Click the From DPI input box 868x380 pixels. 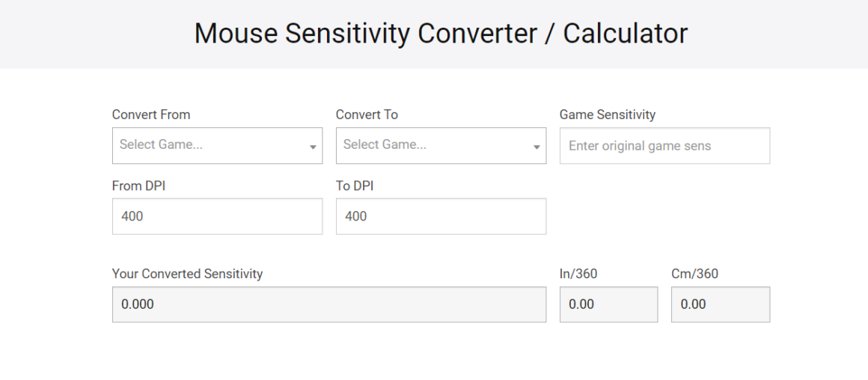217,216
